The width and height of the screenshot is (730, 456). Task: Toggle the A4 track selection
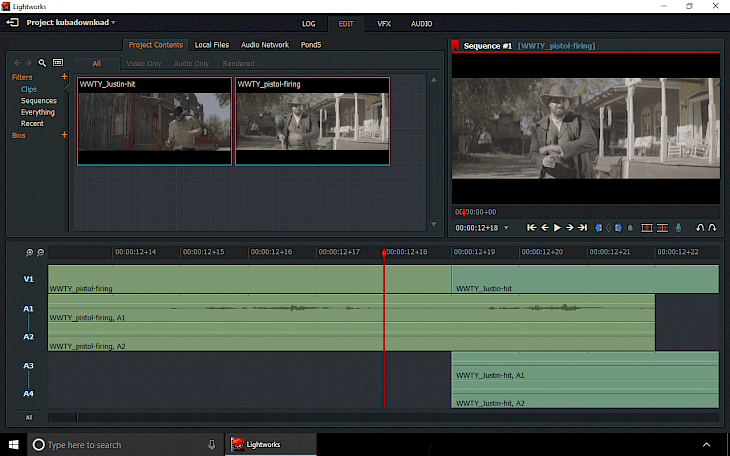[x=28, y=394]
